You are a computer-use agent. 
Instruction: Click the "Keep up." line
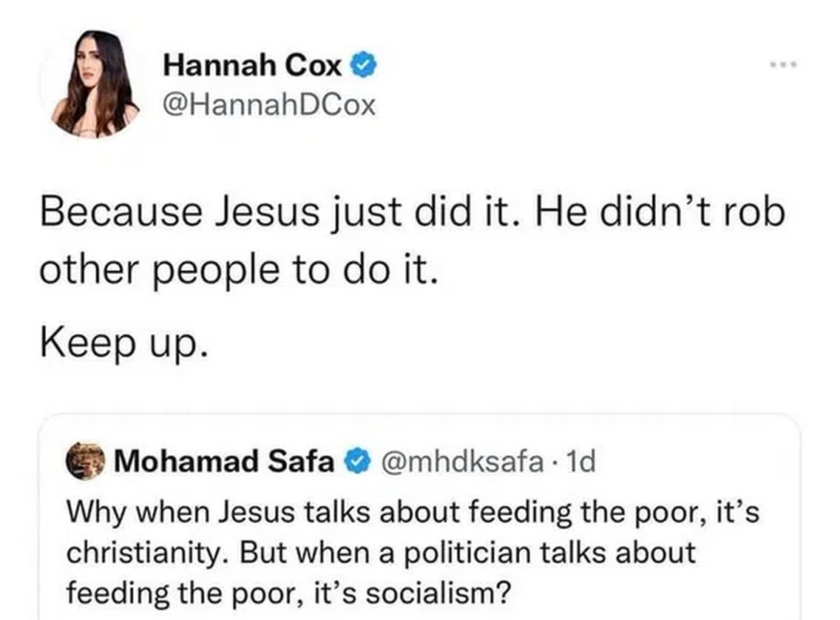pos(123,343)
